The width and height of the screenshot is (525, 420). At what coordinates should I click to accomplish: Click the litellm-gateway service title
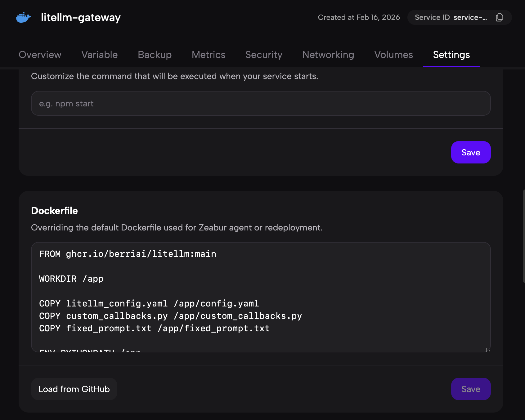(x=81, y=17)
